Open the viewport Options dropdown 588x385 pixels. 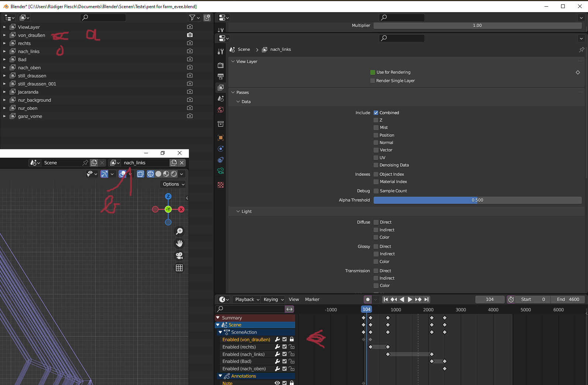click(x=173, y=184)
